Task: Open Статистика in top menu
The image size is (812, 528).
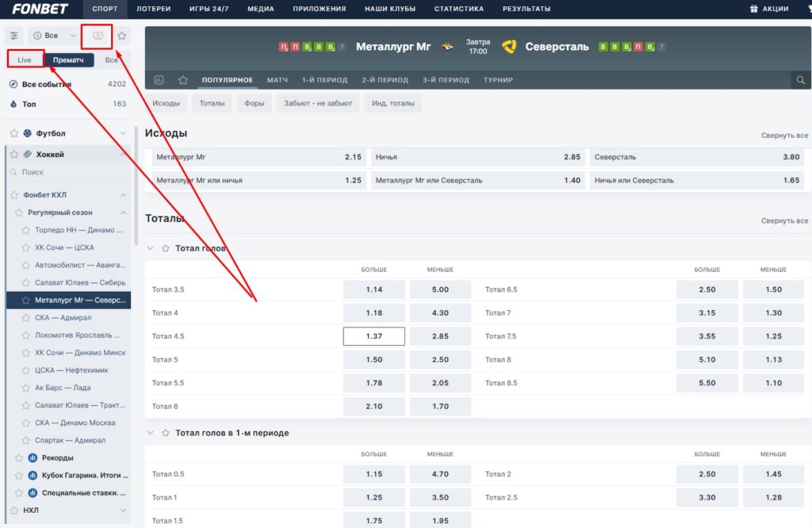Action: [458, 9]
